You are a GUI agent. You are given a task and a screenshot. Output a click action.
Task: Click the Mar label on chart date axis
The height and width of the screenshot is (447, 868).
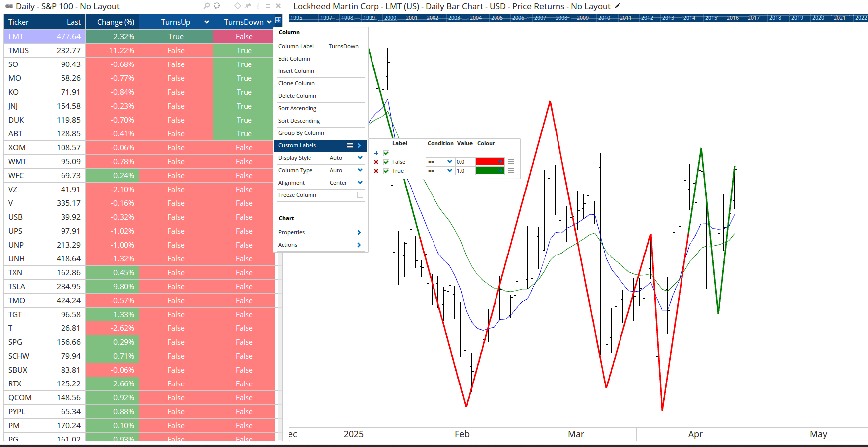pos(576,434)
